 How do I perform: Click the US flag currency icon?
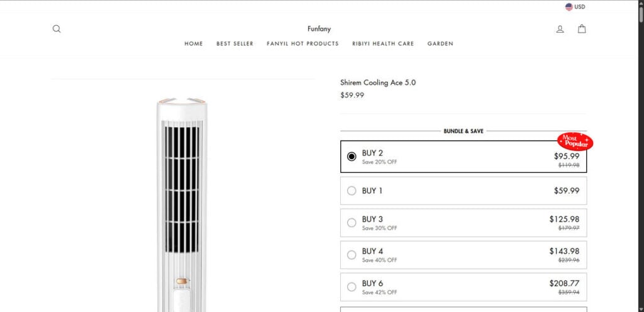569,7
